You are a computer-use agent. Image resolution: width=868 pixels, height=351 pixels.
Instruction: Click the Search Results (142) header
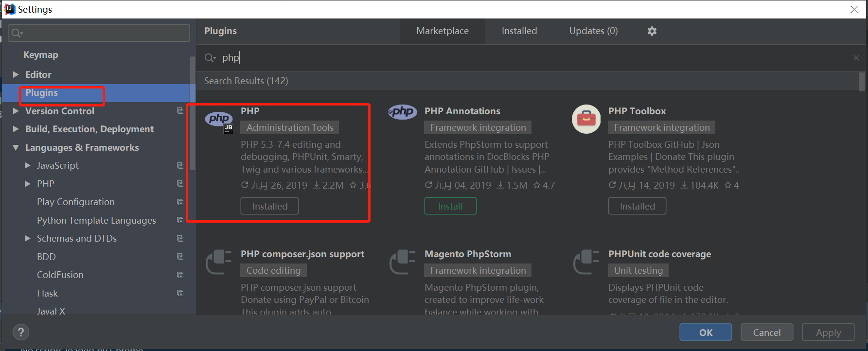246,81
